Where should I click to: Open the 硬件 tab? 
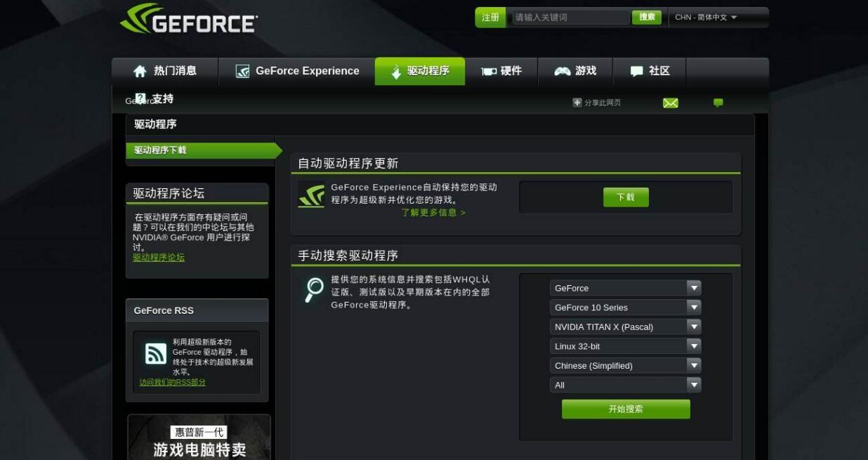point(501,71)
